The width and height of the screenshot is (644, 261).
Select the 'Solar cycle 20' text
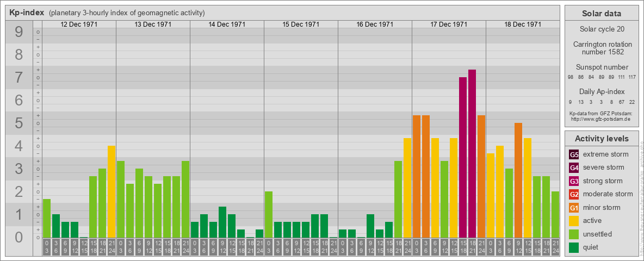click(x=602, y=29)
